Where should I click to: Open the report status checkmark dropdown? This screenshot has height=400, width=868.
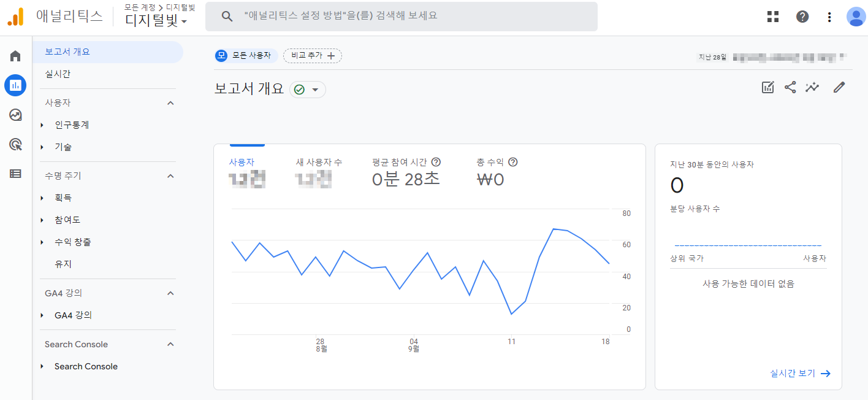[307, 90]
